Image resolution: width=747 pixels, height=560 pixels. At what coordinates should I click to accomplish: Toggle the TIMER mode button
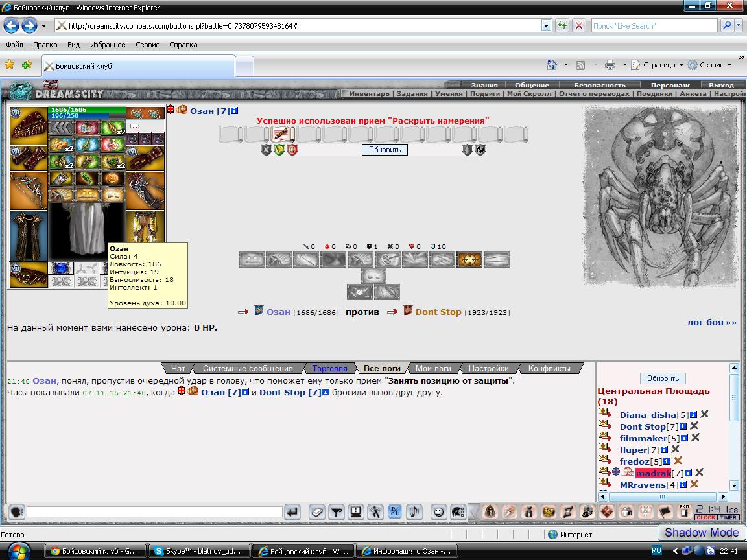point(728,517)
